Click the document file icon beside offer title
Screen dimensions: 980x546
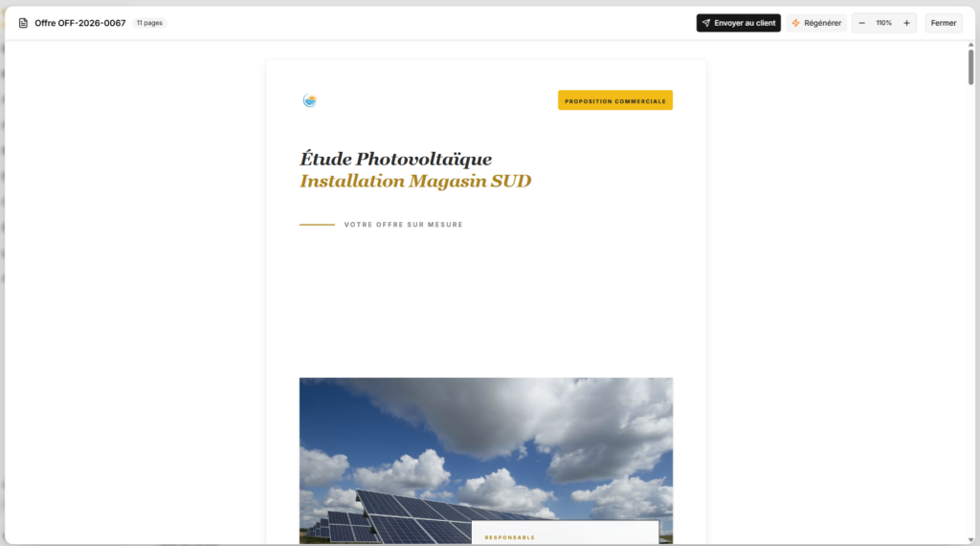[x=23, y=23]
